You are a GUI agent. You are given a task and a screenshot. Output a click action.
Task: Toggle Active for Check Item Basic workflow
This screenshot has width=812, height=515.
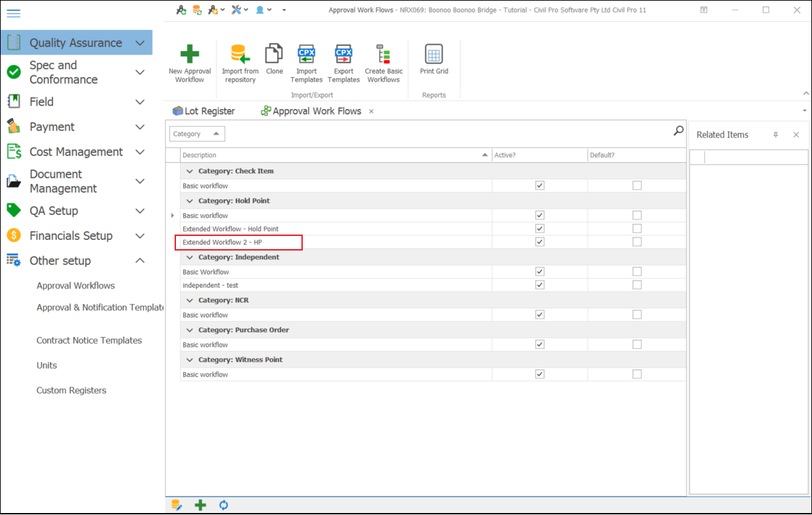[x=540, y=185]
